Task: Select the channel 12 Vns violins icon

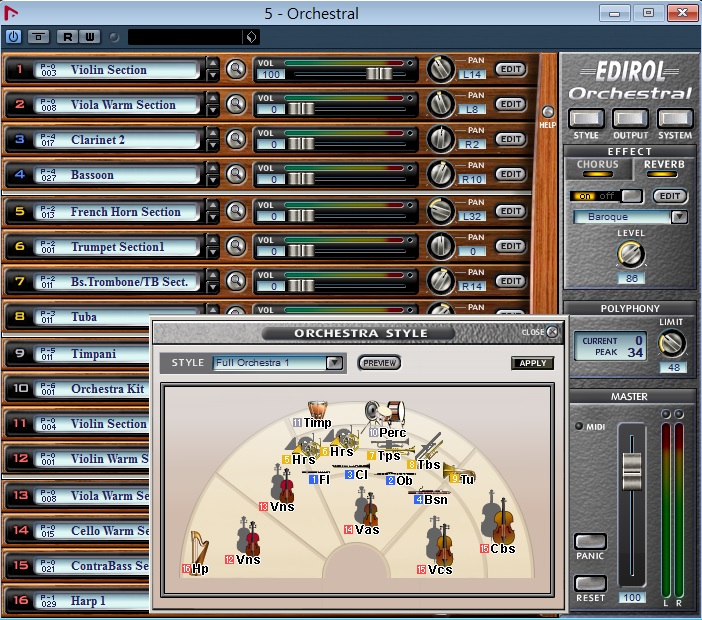Action: (248, 536)
